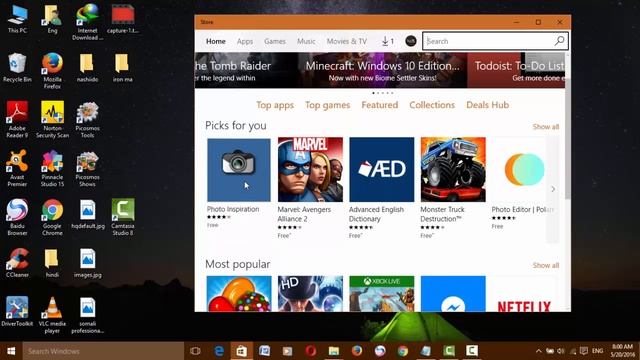Screen dimensions: 640x360
Task: Click the Store search magnifier icon
Action: pos(559,41)
